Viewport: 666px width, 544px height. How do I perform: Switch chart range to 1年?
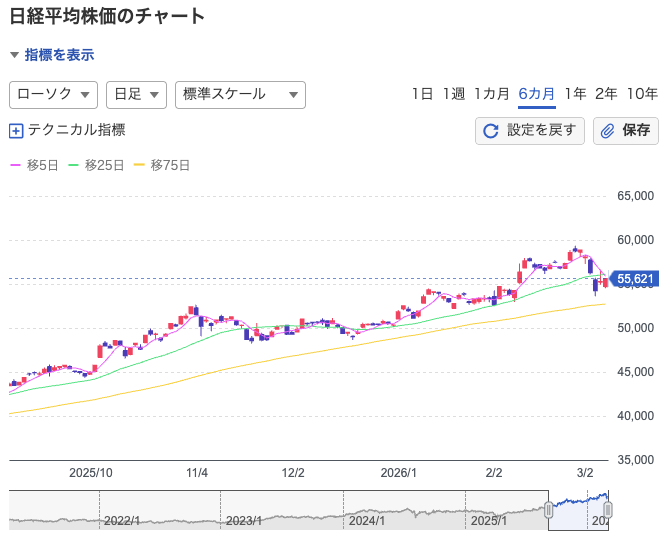click(575, 94)
